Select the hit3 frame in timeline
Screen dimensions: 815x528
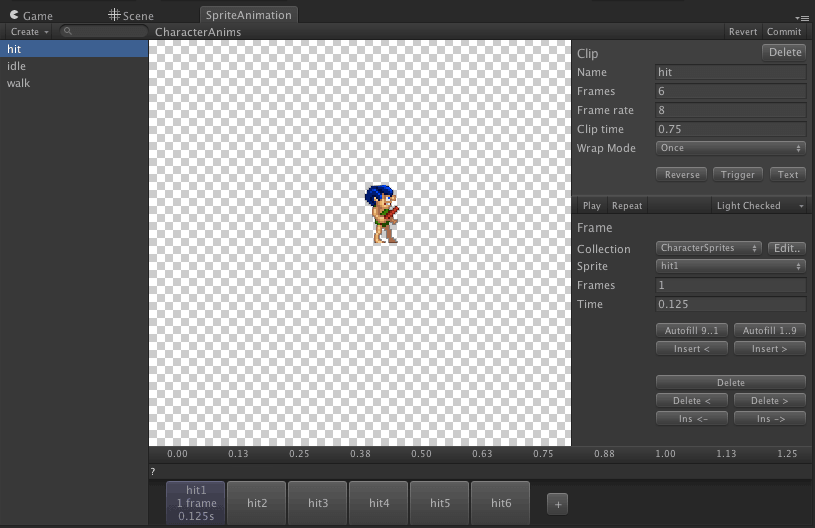(318, 503)
